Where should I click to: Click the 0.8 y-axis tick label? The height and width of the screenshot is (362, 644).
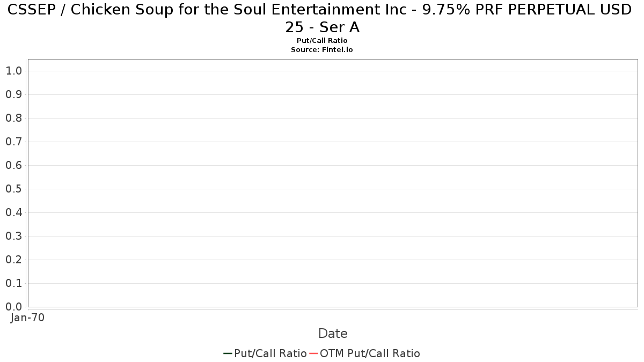pyautogui.click(x=13, y=118)
